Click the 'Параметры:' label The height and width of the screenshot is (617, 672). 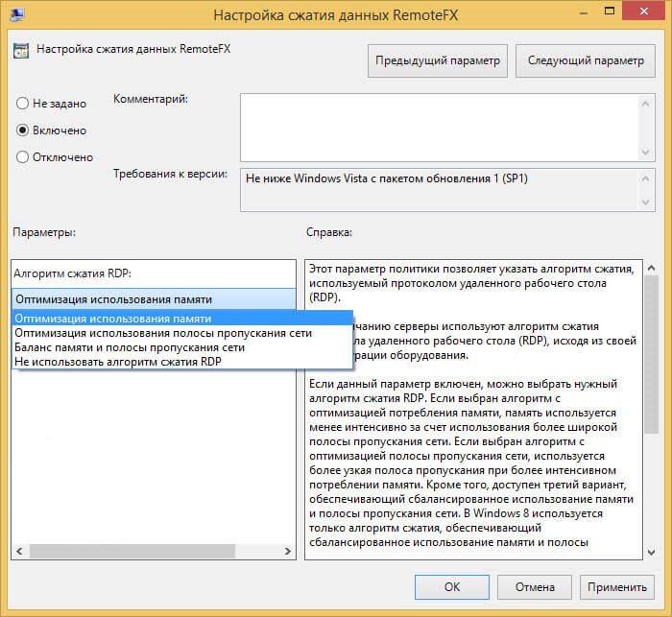point(44,232)
